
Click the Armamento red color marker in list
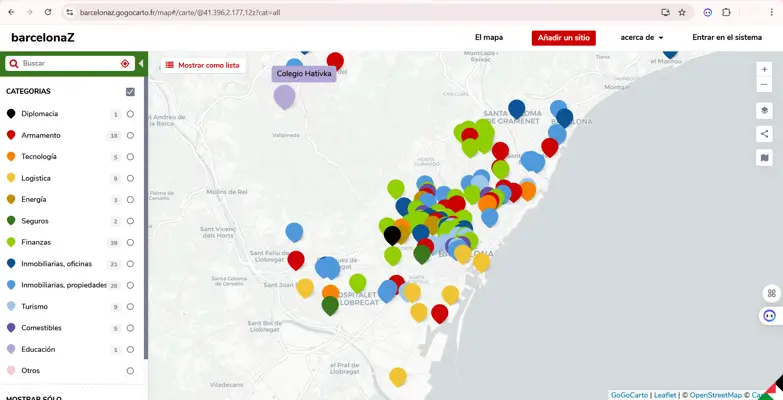click(x=11, y=135)
